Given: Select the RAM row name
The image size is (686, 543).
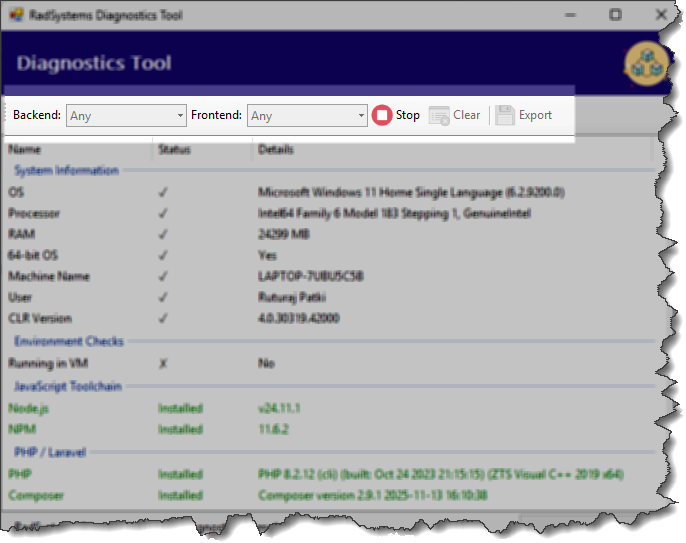Looking at the screenshot, I should [21, 235].
